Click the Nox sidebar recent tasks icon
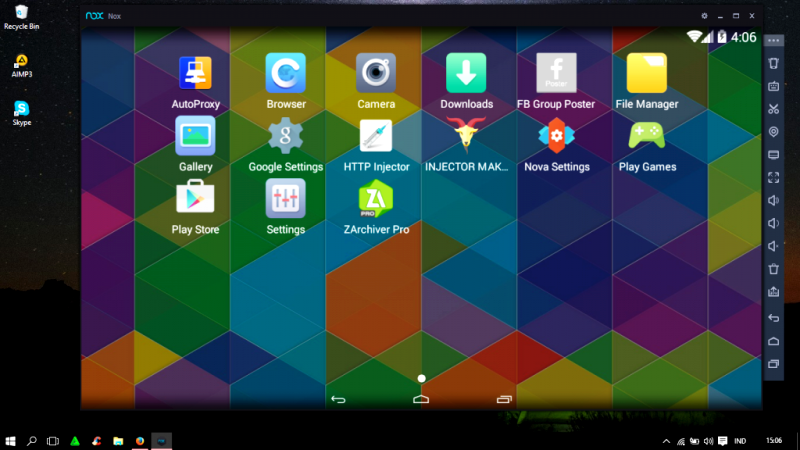 773,364
